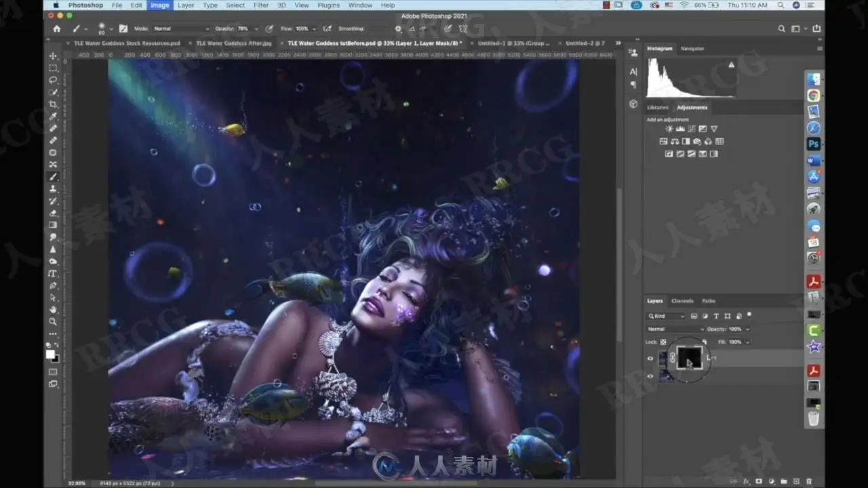Open the TLE Water Goddess After.jpg tab

point(234,43)
